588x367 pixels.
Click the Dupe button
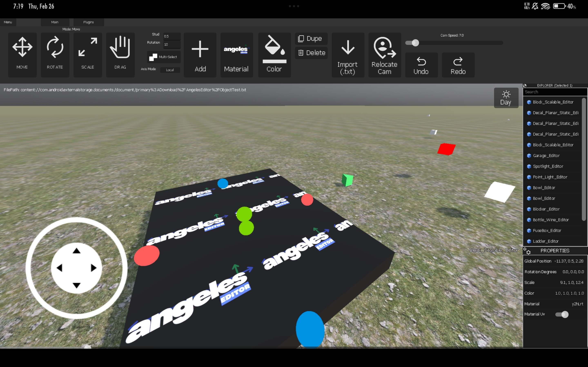pos(311,39)
